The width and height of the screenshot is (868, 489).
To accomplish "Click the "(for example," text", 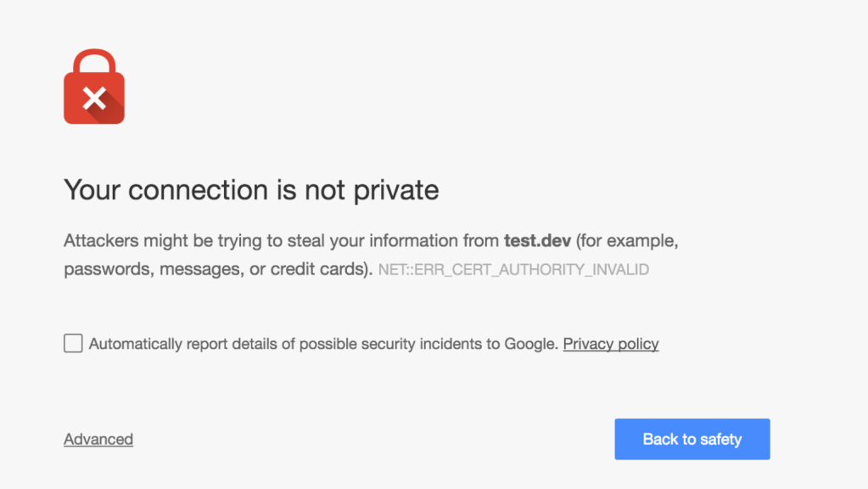I will click(x=627, y=241).
